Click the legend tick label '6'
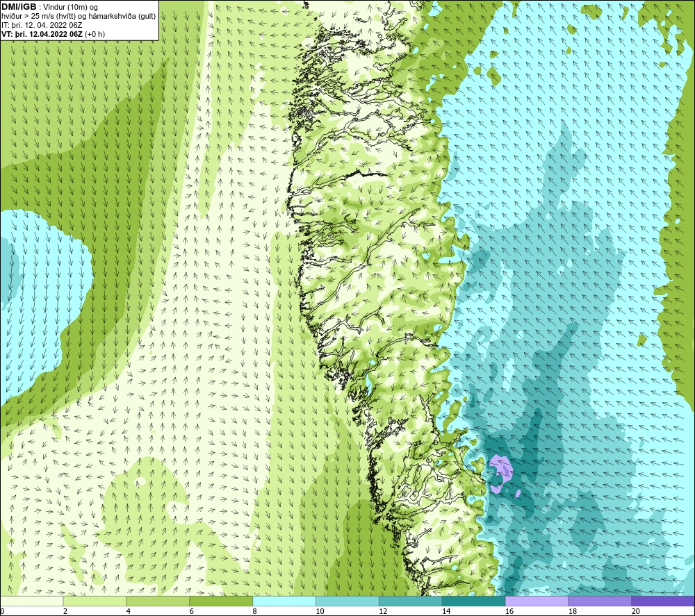This screenshot has width=695, height=616. [x=192, y=611]
